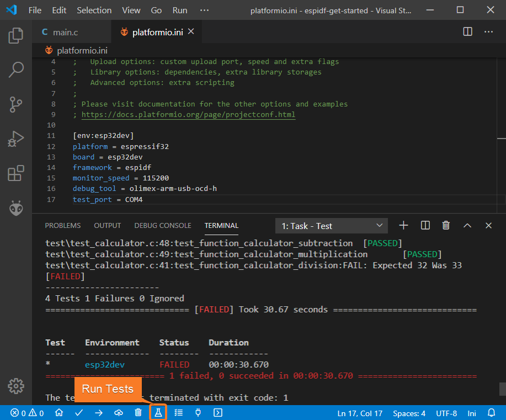Click the 'framework = espidf' line
This screenshot has width=506, height=420.
tap(112, 168)
